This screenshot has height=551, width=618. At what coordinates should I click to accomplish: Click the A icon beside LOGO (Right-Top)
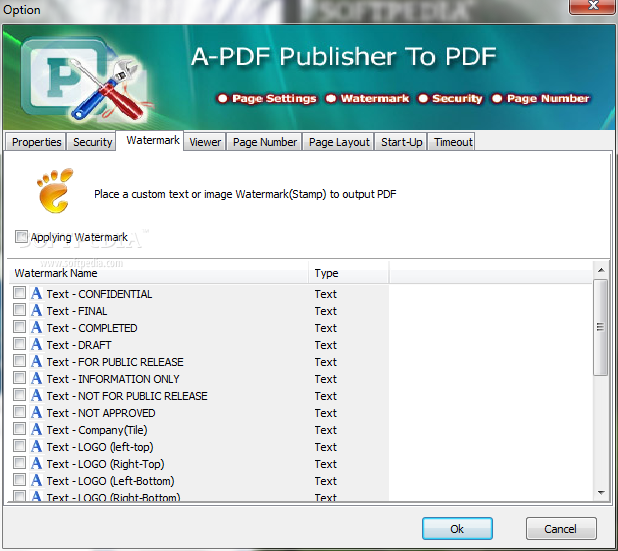tap(36, 463)
